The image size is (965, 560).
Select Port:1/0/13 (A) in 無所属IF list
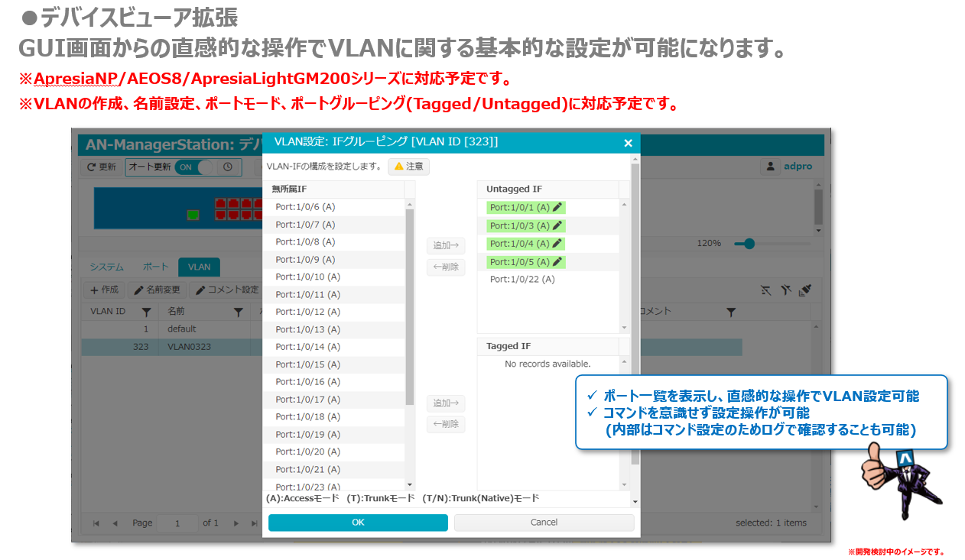pos(333,329)
